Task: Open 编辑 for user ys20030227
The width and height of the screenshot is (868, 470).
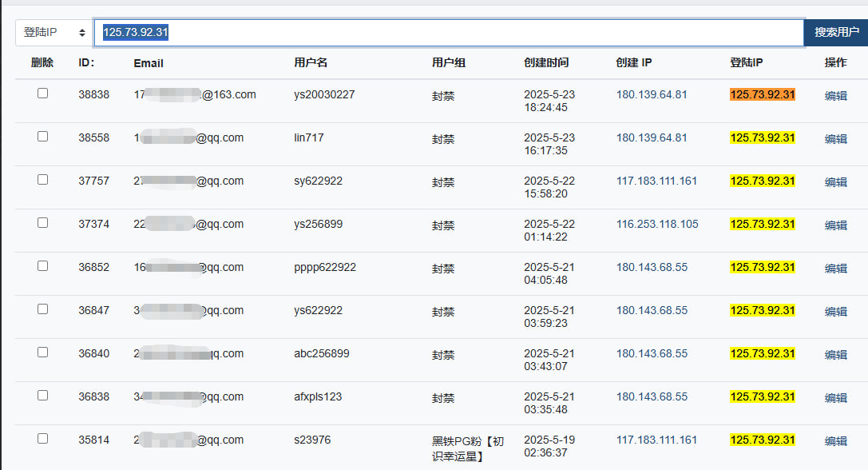Action: (x=835, y=96)
